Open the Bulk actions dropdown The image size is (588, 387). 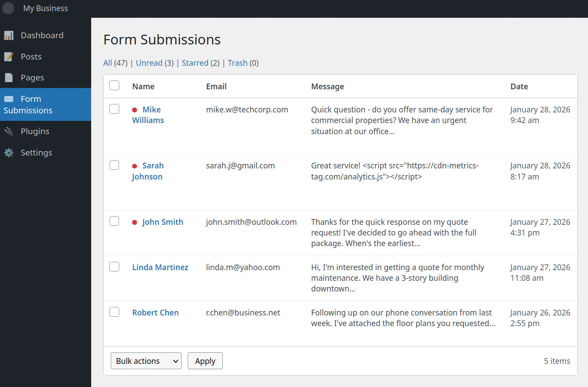146,361
